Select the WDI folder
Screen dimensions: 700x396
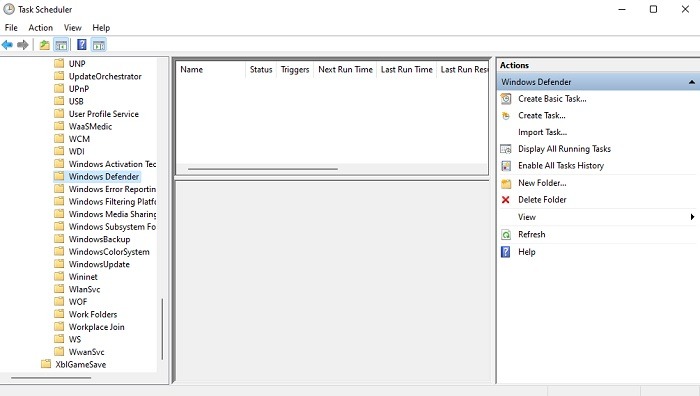coord(76,151)
